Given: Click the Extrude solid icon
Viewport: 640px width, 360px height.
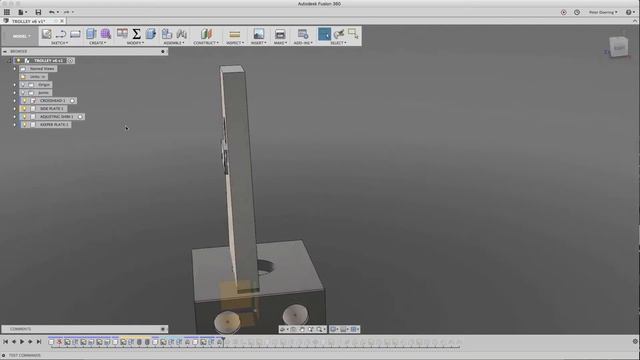Looking at the screenshot, I should [x=91, y=34].
